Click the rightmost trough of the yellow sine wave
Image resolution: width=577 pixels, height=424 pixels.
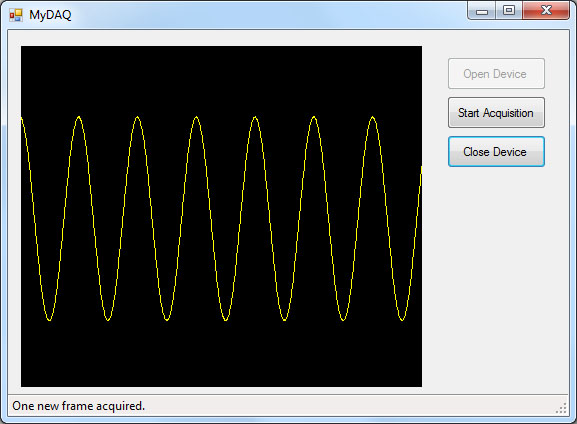[x=402, y=319]
